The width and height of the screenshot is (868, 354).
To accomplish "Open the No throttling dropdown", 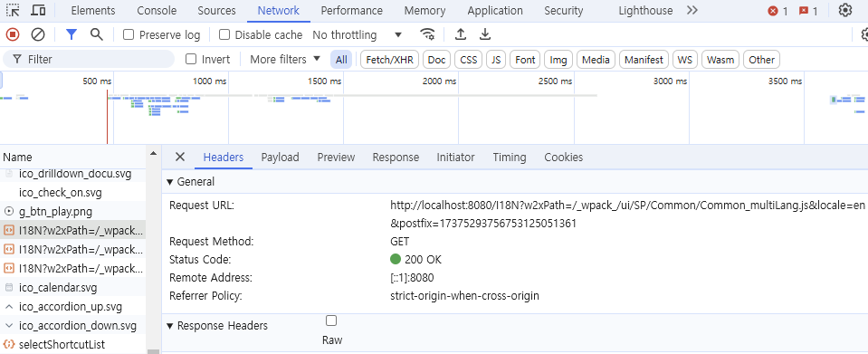I will 357,35.
